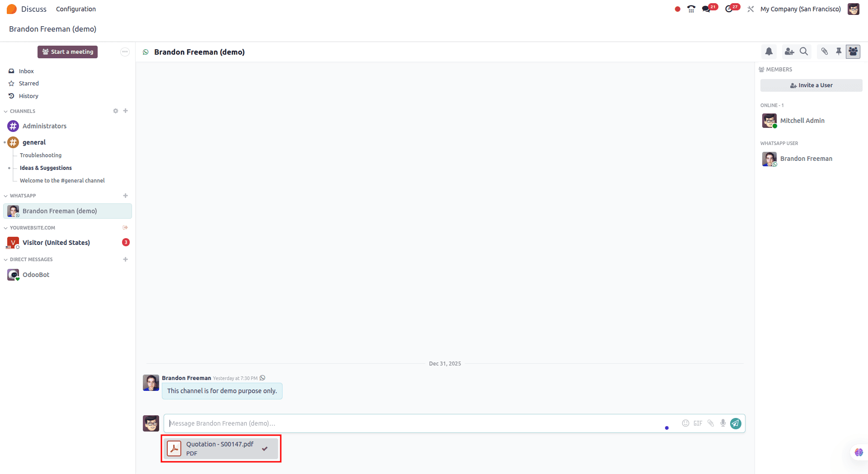Select the GIF picker in the composer
The width and height of the screenshot is (868, 474).
(x=698, y=423)
